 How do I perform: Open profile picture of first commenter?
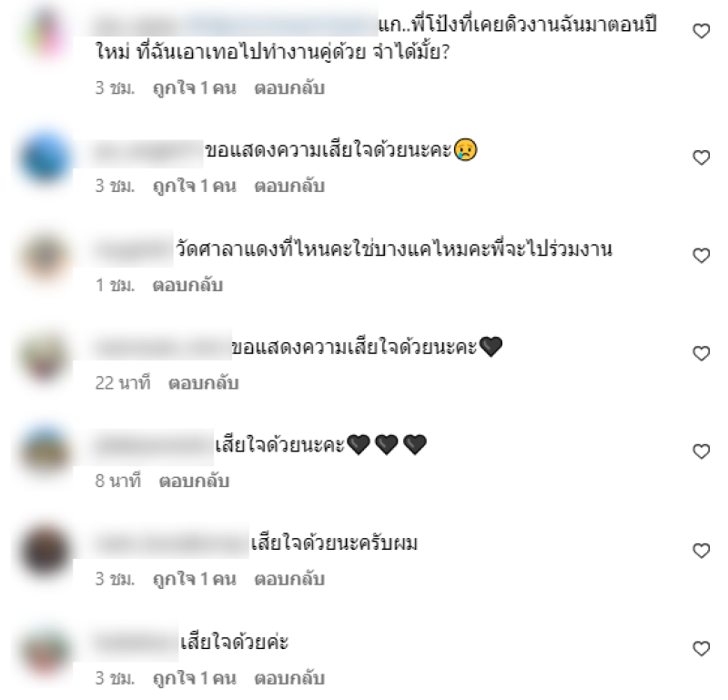[45, 34]
